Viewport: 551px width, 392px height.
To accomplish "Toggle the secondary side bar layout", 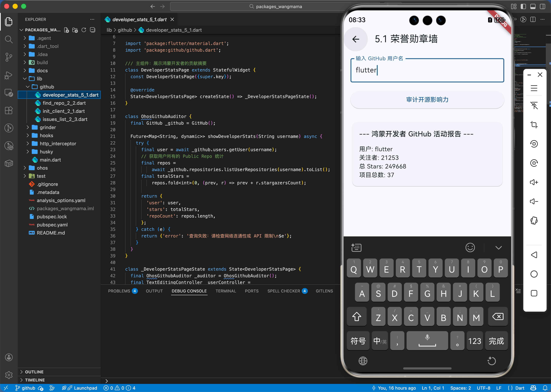I will pyautogui.click(x=542, y=6).
